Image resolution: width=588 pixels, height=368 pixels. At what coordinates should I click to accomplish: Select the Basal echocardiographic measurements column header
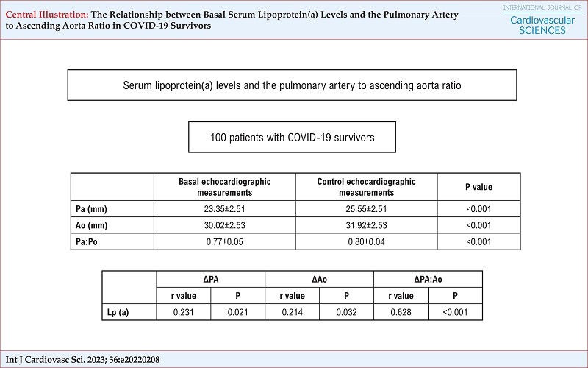(223, 187)
